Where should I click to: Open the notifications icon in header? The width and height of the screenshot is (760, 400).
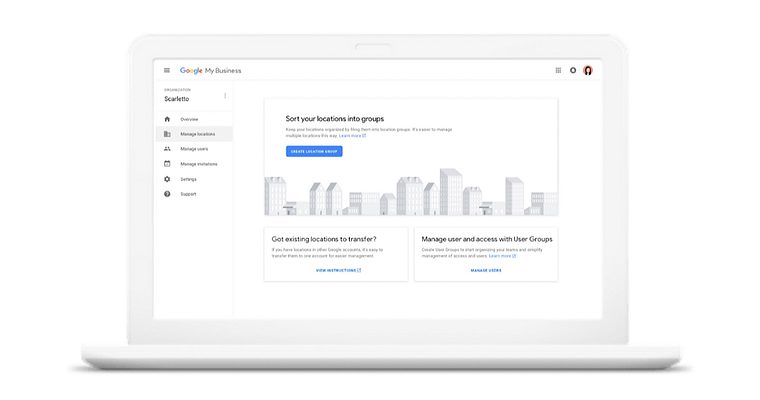coord(573,70)
